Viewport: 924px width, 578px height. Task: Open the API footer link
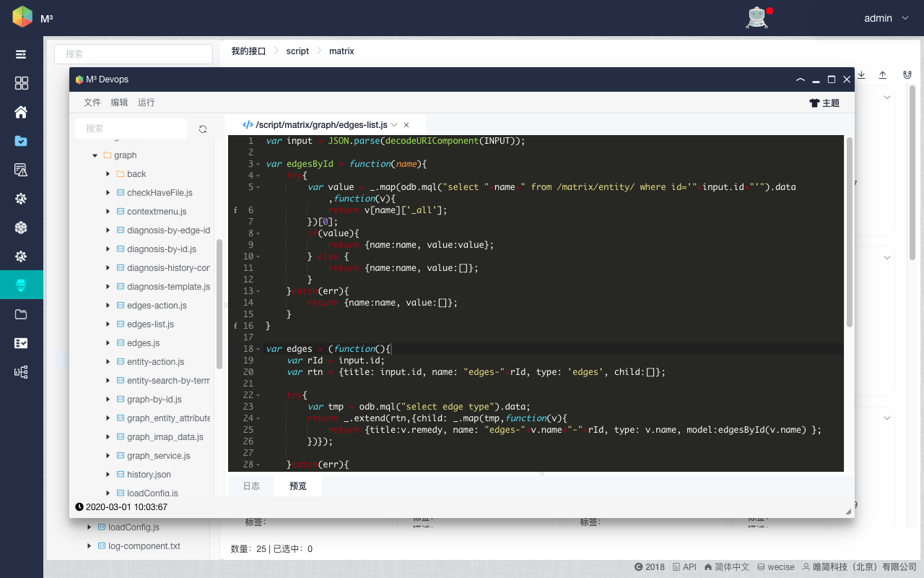tap(684, 567)
